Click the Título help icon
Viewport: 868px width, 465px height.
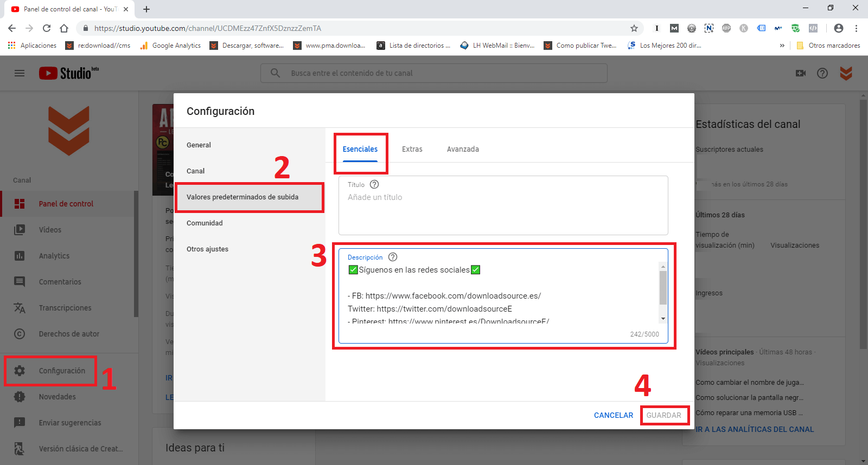click(x=374, y=184)
